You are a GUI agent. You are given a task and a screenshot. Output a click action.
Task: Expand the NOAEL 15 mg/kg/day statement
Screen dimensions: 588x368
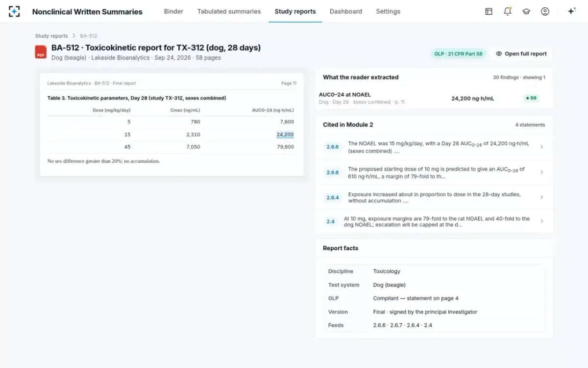coord(434,147)
